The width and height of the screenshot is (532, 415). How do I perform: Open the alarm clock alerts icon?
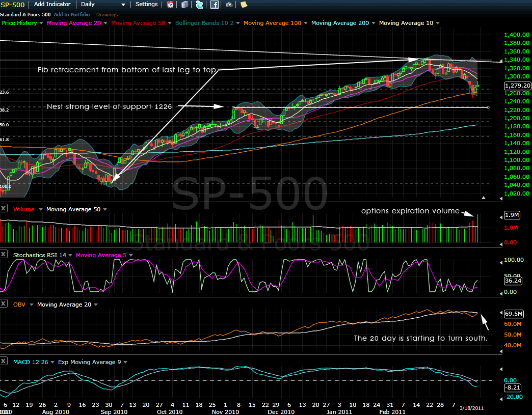(170, 5)
